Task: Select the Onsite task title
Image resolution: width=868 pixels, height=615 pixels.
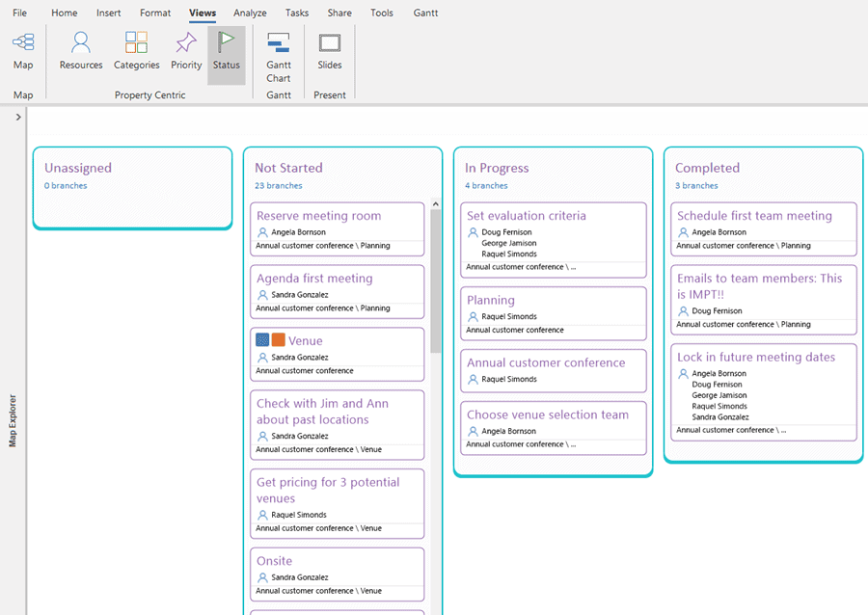Action: click(274, 561)
